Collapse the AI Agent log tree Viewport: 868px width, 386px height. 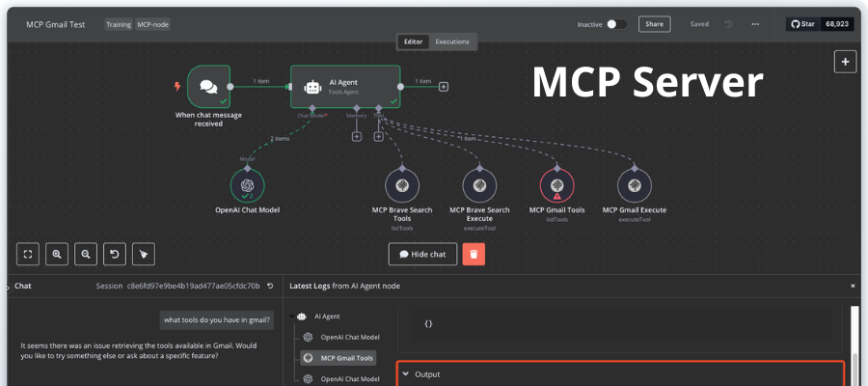(291, 317)
